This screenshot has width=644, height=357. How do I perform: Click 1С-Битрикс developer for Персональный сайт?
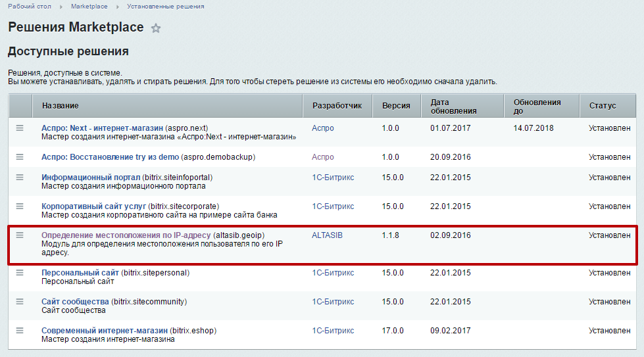333,272
